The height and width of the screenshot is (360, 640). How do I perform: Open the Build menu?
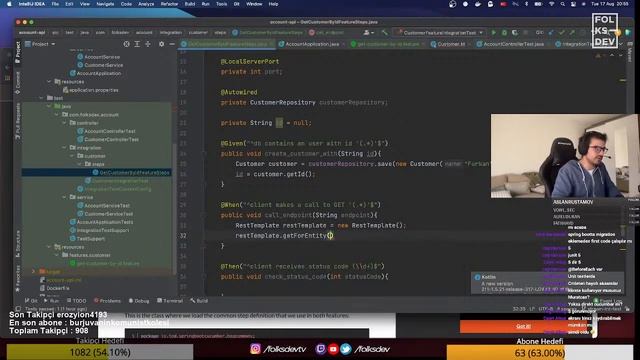(x=190, y=4)
